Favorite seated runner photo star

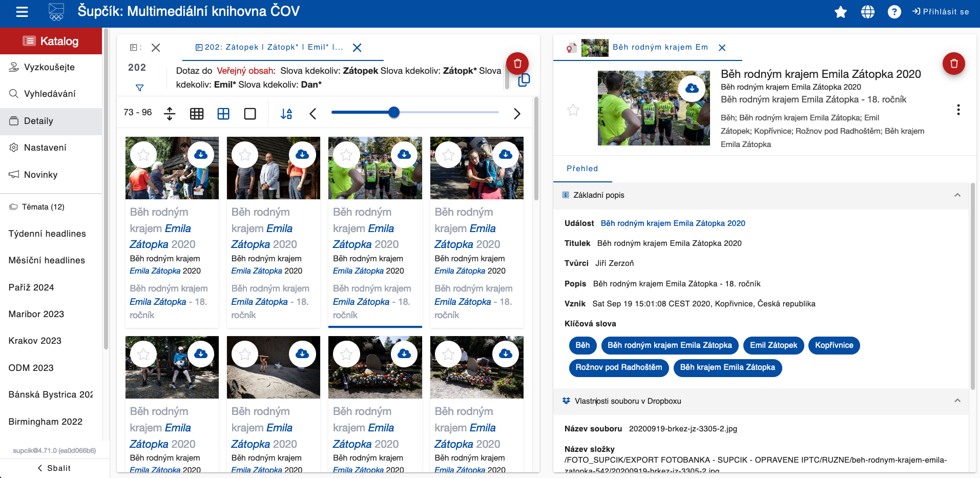[x=143, y=354]
